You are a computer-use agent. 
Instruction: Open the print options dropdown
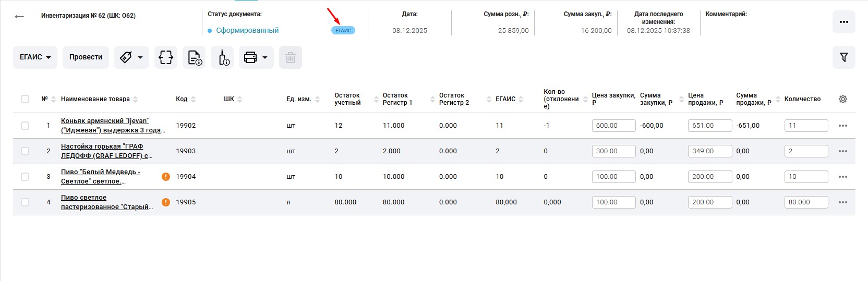click(256, 57)
